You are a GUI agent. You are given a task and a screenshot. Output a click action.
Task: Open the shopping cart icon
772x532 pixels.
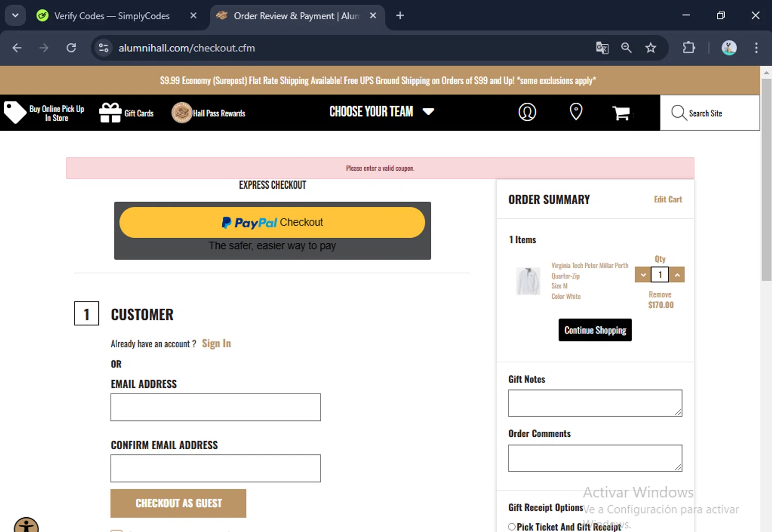click(x=621, y=113)
